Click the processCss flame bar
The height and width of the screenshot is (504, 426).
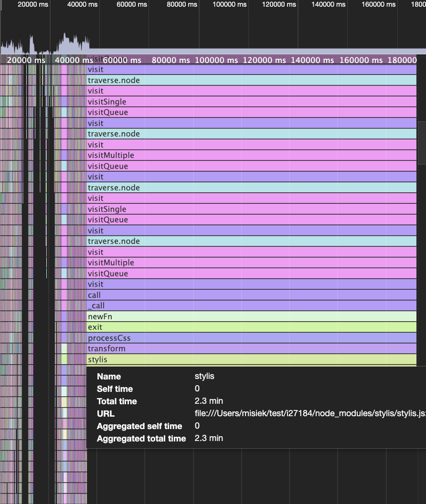pyautogui.click(x=252, y=338)
